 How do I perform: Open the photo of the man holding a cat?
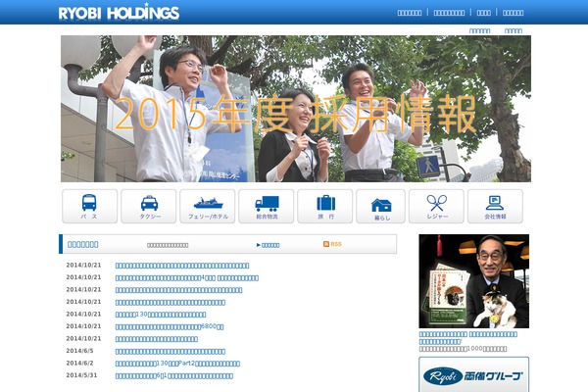point(474,281)
